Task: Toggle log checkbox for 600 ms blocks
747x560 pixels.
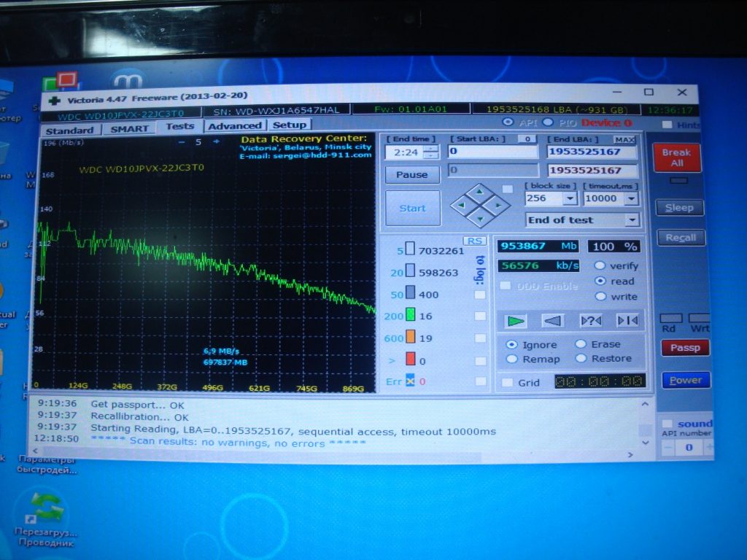Action: pos(480,338)
